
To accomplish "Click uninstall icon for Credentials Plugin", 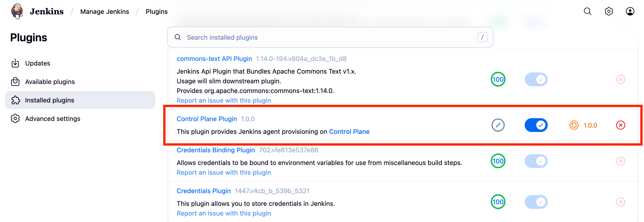I will (620, 202).
